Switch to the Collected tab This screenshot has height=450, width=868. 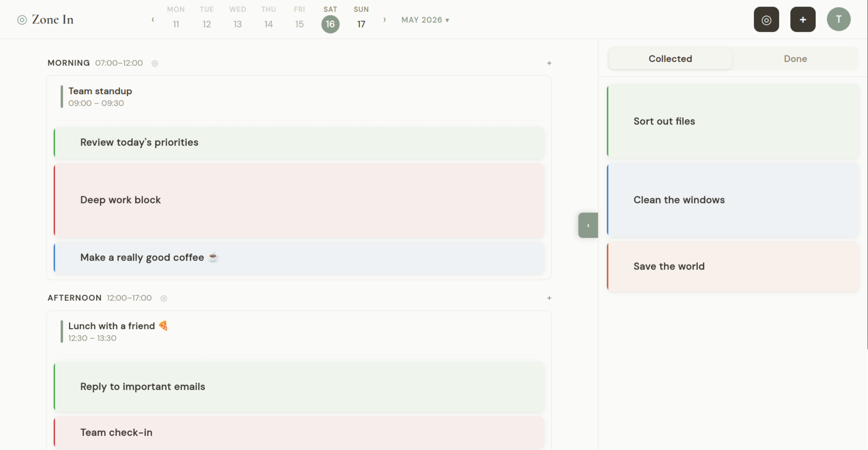[x=670, y=59]
